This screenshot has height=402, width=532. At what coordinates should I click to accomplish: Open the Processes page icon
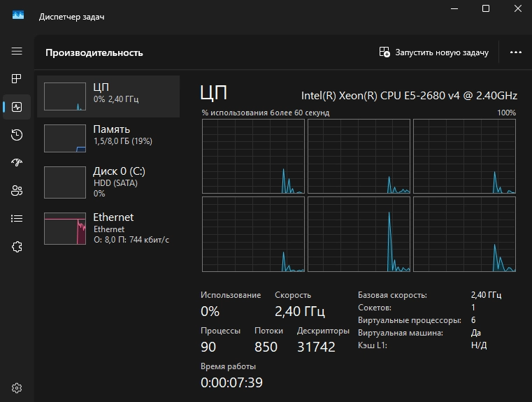(17, 79)
